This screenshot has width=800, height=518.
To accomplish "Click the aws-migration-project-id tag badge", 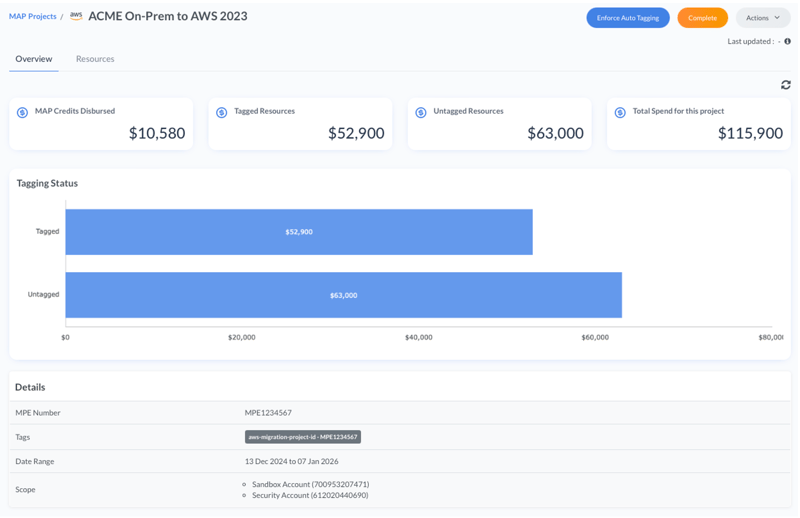I will (x=303, y=437).
